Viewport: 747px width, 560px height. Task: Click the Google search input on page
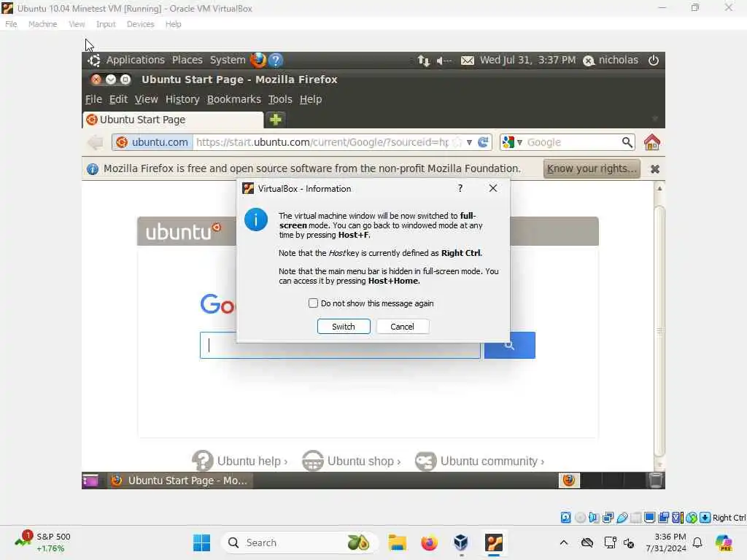pos(340,345)
